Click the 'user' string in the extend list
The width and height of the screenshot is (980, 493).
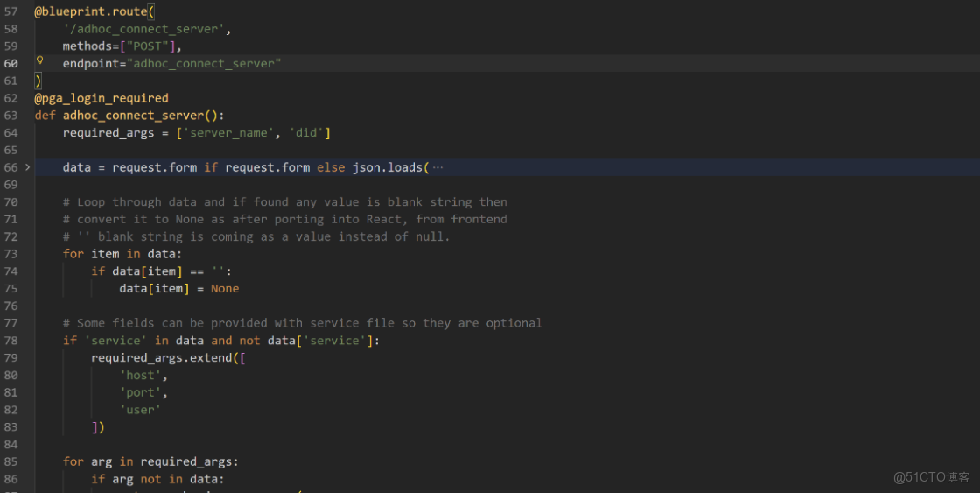tap(140, 410)
